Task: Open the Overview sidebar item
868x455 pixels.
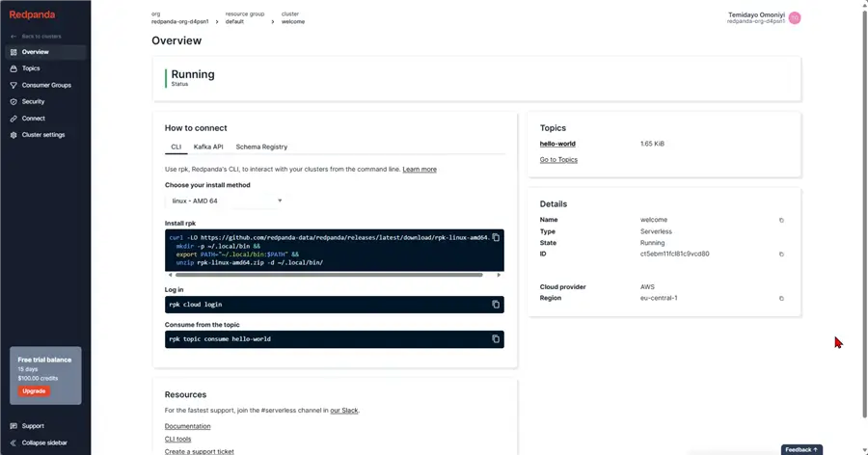Action: (x=45, y=52)
